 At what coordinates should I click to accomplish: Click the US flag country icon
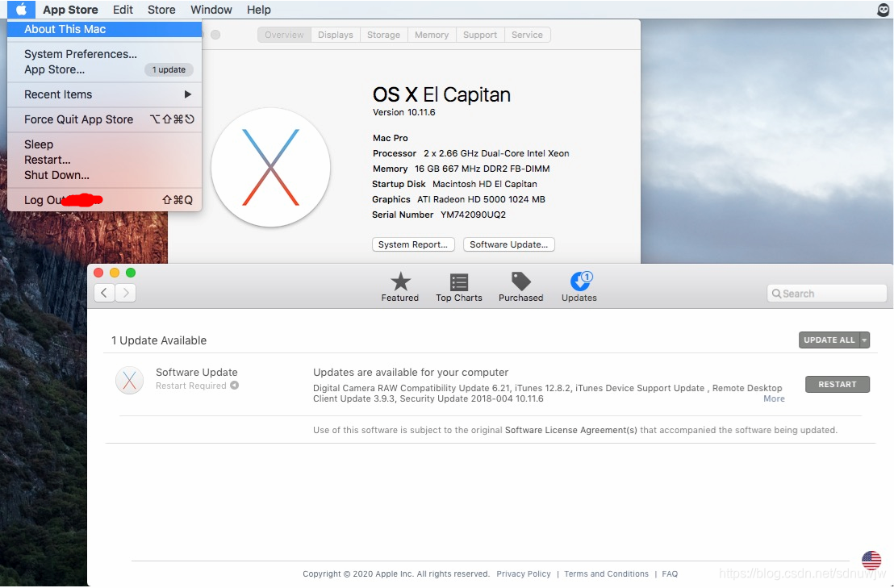coord(871,560)
